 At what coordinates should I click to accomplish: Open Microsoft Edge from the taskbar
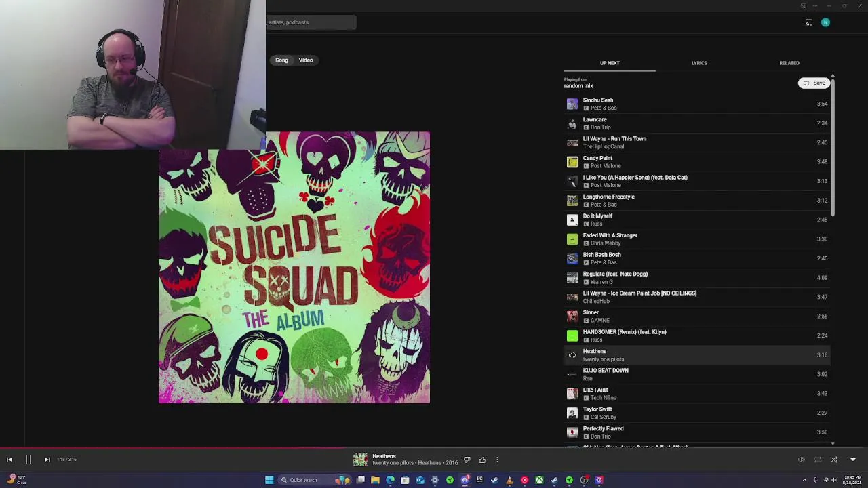tap(390, 480)
